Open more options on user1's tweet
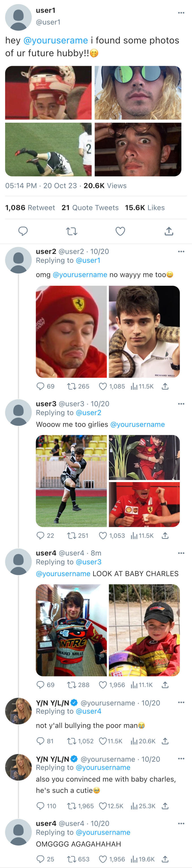The height and width of the screenshot is (868, 192). click(x=181, y=13)
